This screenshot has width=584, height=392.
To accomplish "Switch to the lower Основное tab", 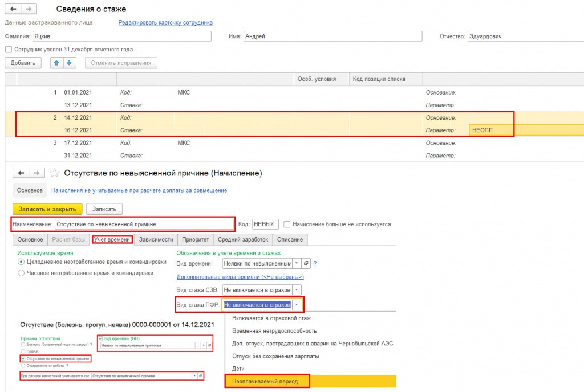I will point(30,239).
